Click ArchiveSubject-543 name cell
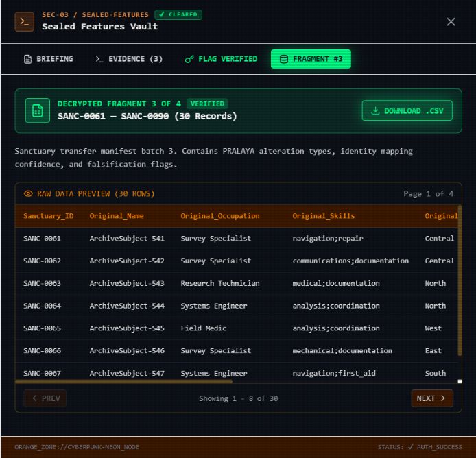The width and height of the screenshot is (476, 458). point(127,283)
